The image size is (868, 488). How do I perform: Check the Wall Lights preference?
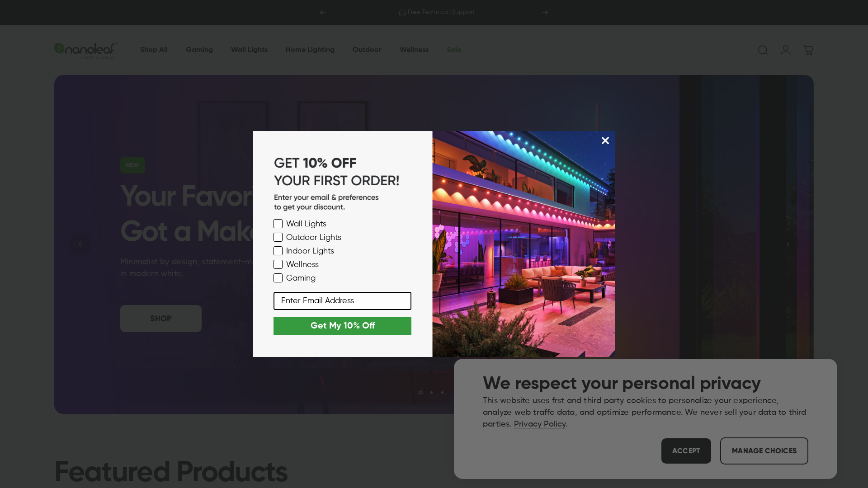(278, 224)
